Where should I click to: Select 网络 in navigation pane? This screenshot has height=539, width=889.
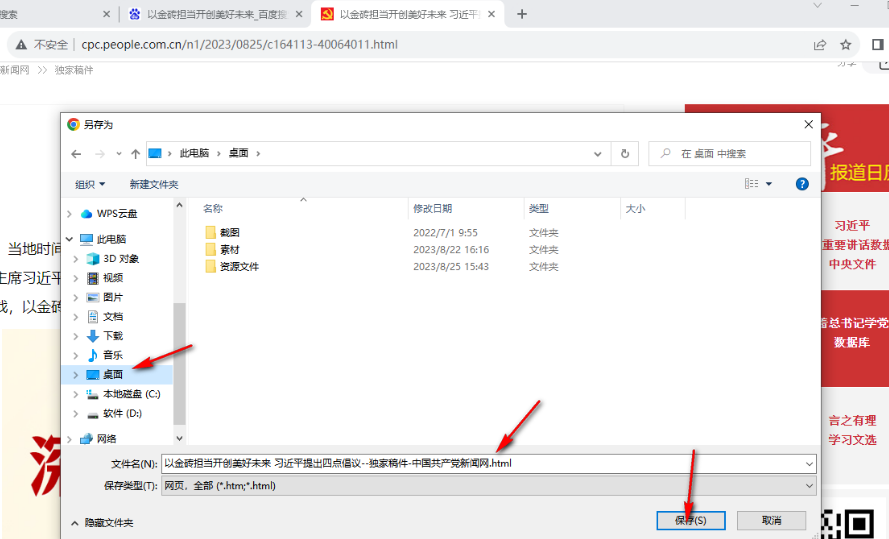click(x=106, y=439)
